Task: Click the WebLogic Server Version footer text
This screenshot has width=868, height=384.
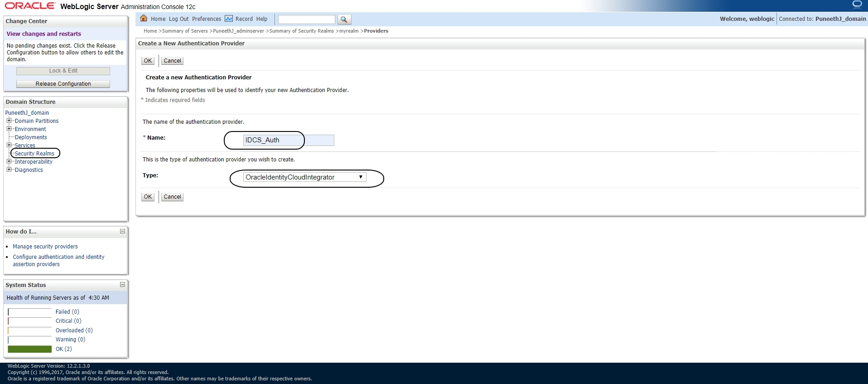Action: pyautogui.click(x=49, y=366)
